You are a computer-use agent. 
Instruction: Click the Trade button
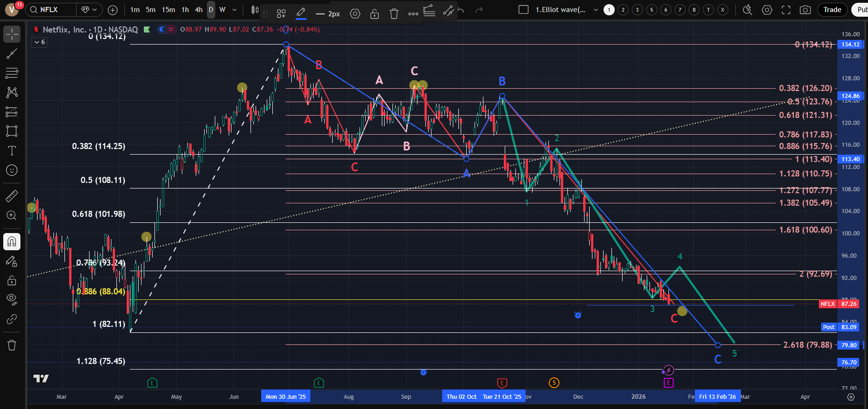coord(832,10)
